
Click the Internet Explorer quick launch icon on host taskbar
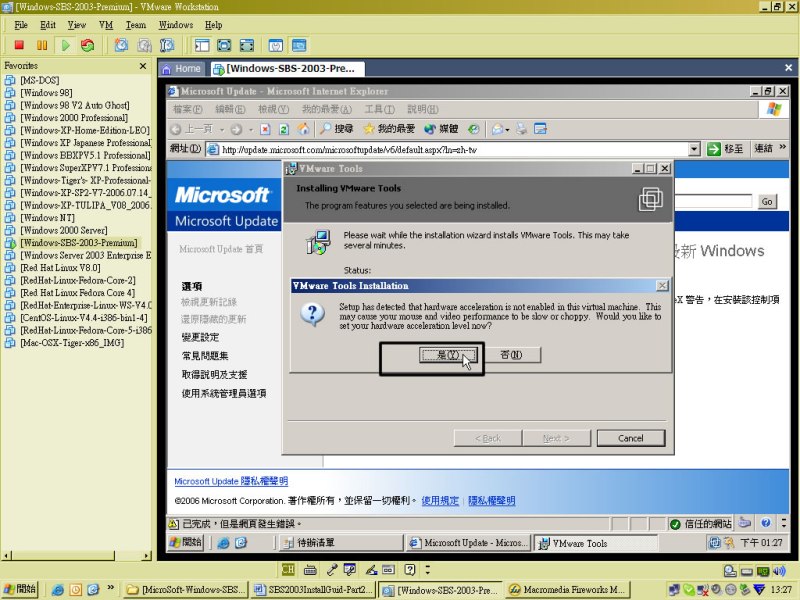tap(58, 590)
